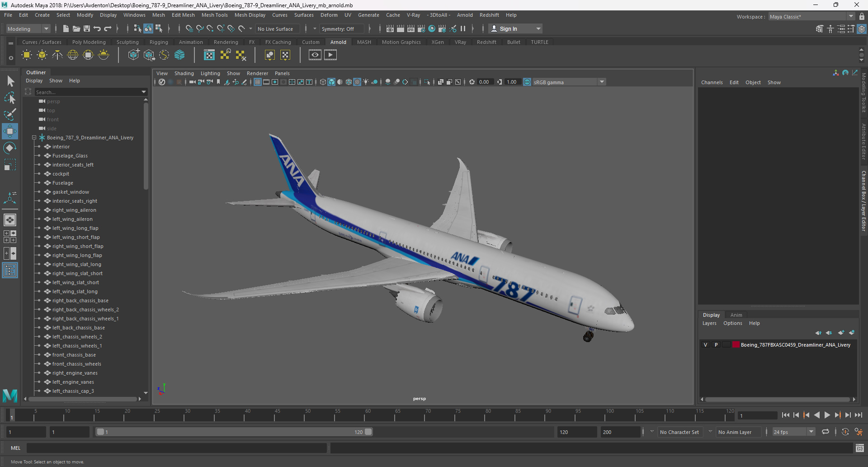Open Outliner search filter dropdown arrow

tap(144, 92)
